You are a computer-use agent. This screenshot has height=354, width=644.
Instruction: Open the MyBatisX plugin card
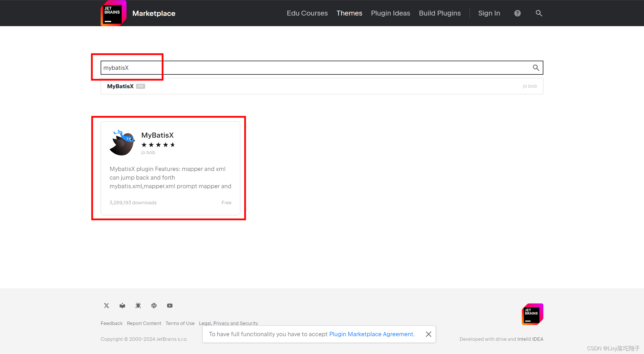click(170, 168)
